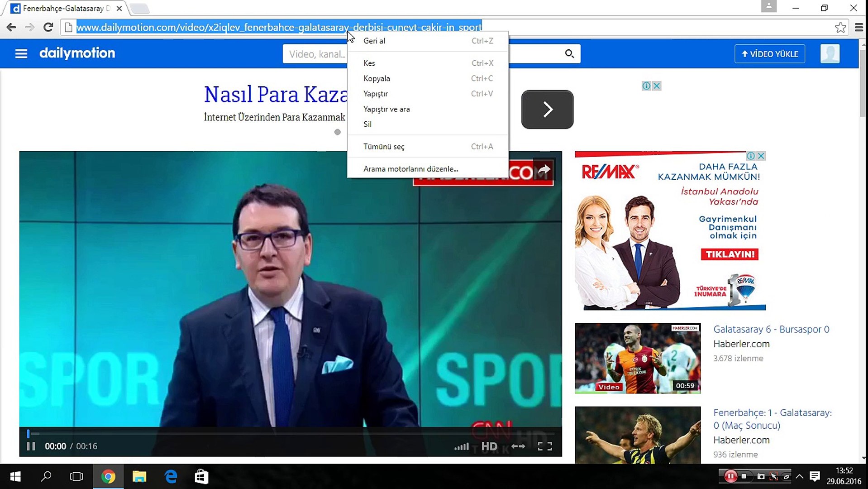Choose Kopyala in the context menu

[428, 78]
